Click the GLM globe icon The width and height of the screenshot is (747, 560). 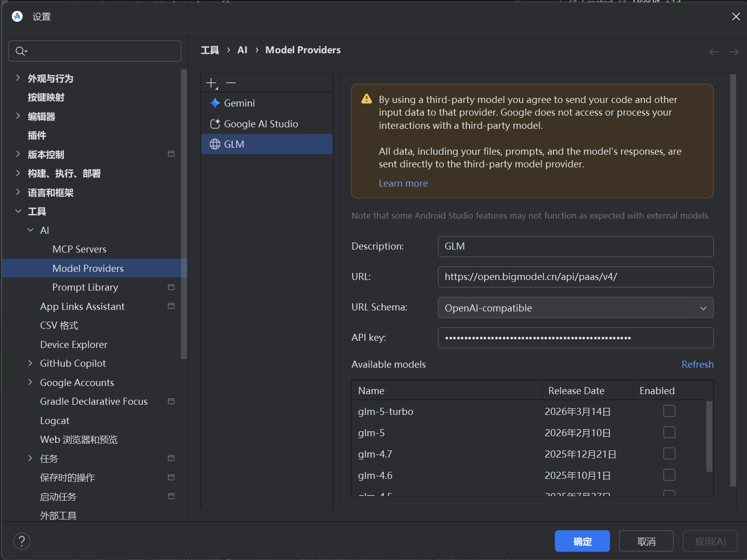click(x=215, y=144)
